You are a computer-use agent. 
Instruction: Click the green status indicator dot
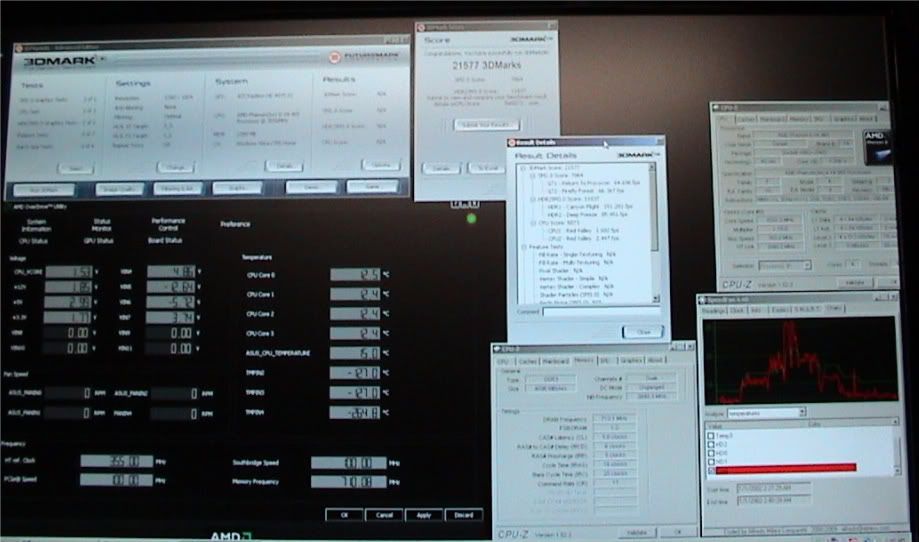(471, 218)
